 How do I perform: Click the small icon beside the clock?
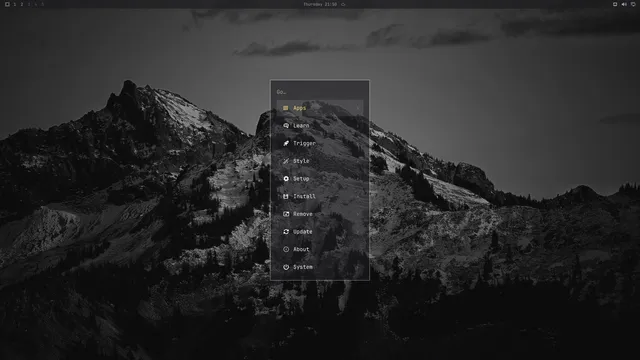pyautogui.click(x=343, y=4)
